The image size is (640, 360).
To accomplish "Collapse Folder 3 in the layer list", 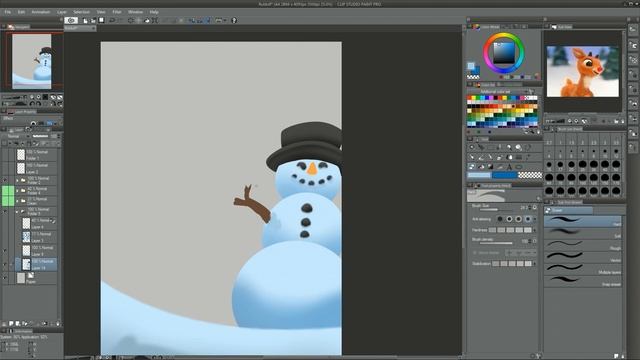I will (17, 212).
